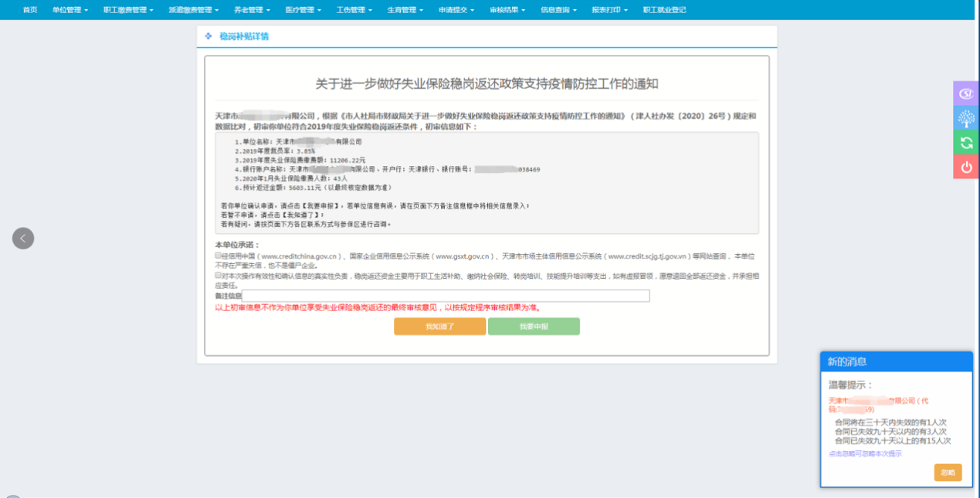This screenshot has height=498, width=980.
Task: Click the purple SI logo side icon
Action: click(966, 93)
